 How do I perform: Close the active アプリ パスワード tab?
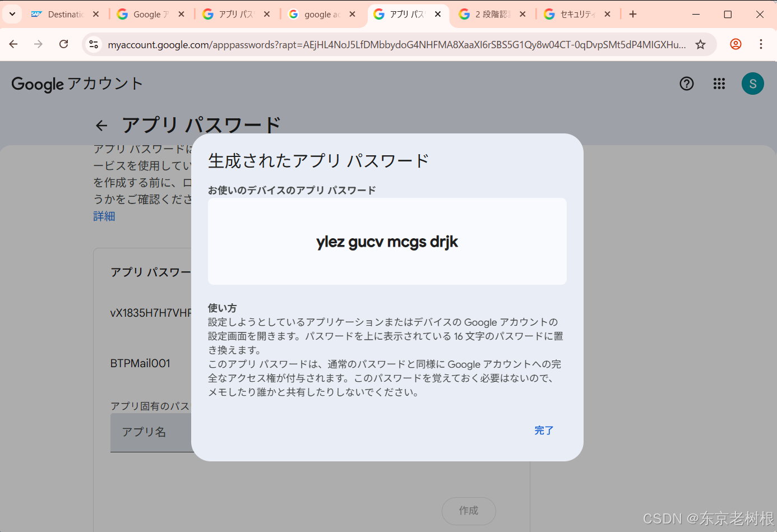[438, 14]
